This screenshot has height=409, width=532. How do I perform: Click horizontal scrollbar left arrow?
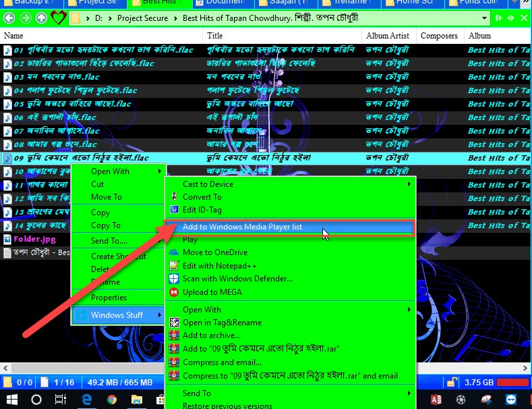(x=5, y=368)
